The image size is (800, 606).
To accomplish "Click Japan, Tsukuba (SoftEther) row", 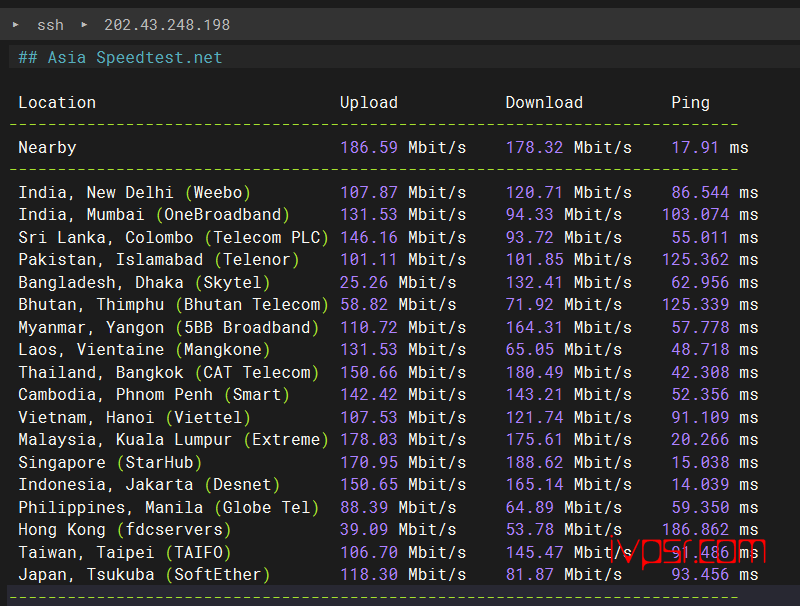I will pos(144,574).
